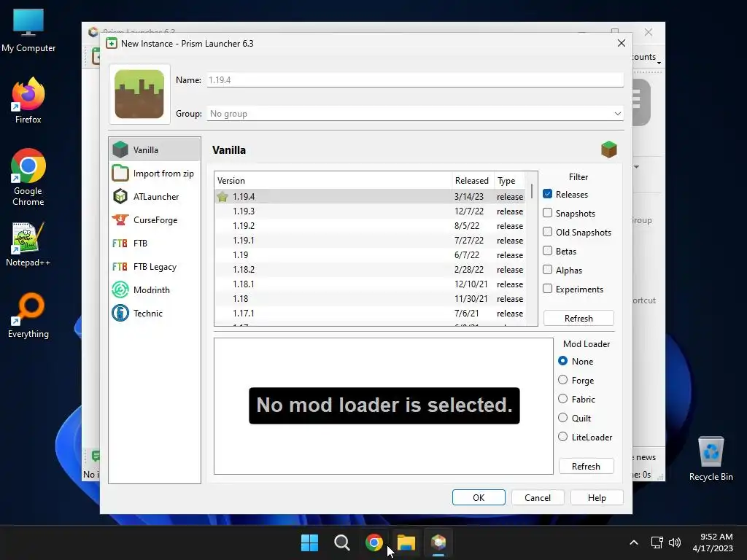The height and width of the screenshot is (560, 747).
Task: Select the Everything desktop shortcut
Action: pyautogui.click(x=28, y=316)
